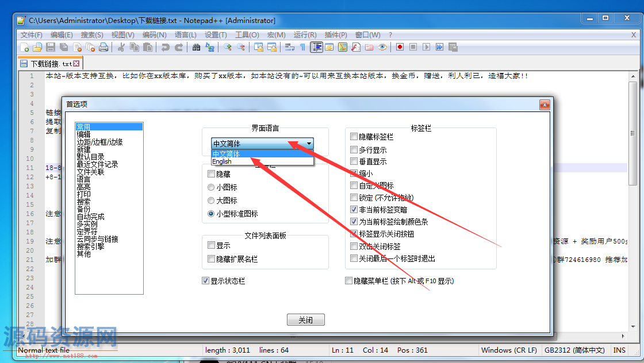Select the 小型标准图标 radio button

pyautogui.click(x=211, y=214)
